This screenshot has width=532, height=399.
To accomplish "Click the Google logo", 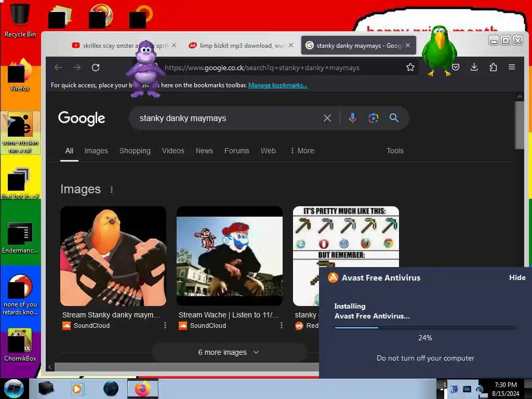I will (82, 118).
